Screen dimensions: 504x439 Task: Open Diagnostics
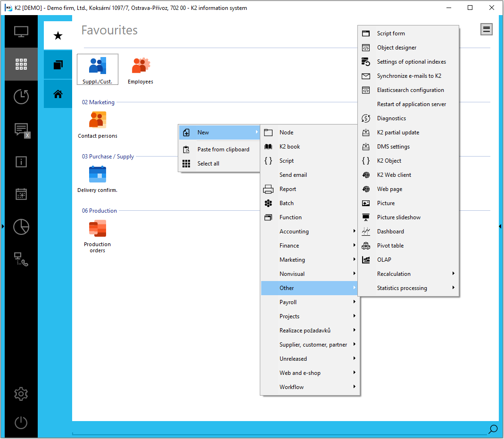point(408,118)
